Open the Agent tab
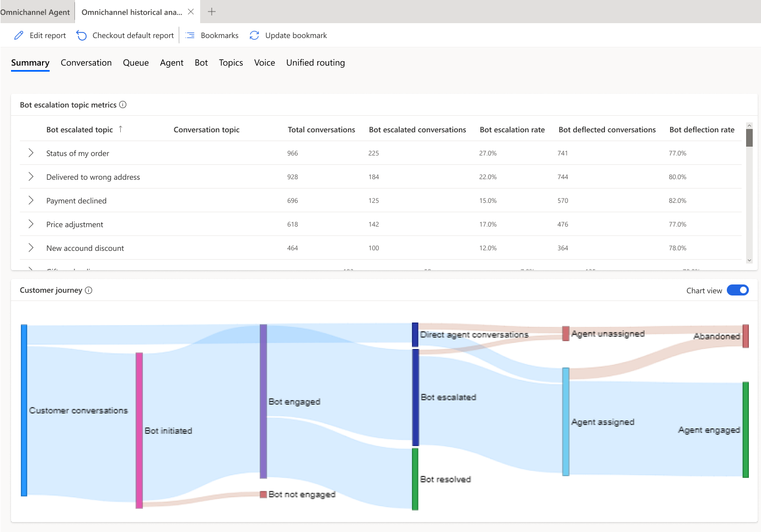Screen dimensions: 761x532 coord(172,63)
